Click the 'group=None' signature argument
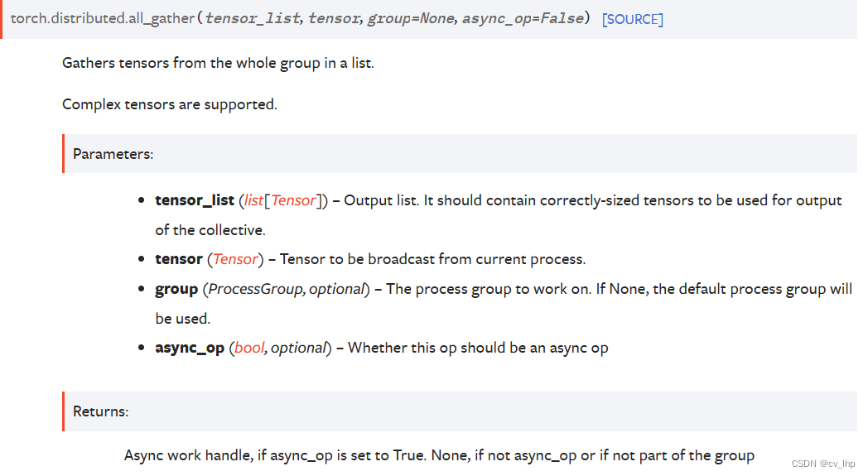868x476 pixels. [411, 19]
